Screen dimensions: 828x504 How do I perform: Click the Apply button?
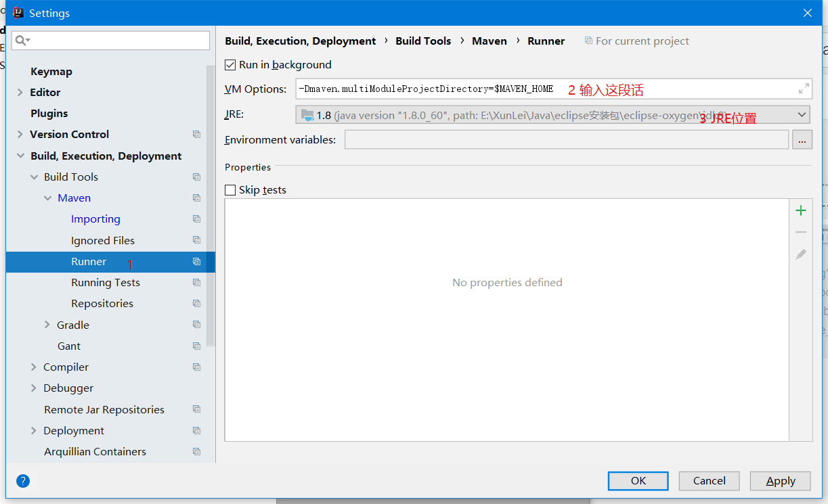[781, 481]
